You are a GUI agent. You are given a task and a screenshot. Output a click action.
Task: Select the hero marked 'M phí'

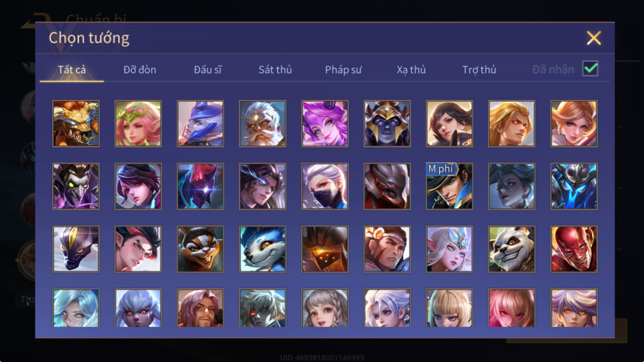(x=449, y=186)
